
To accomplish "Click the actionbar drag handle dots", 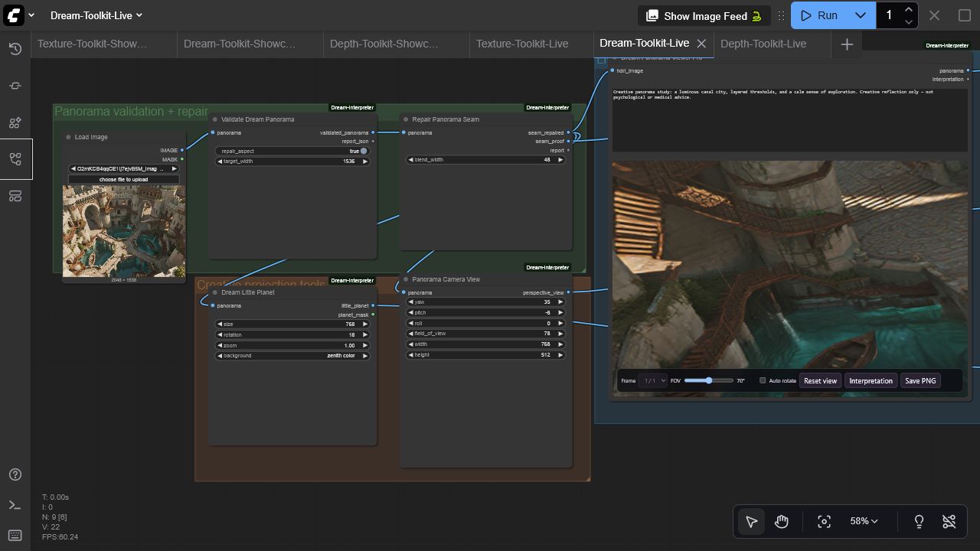I will pyautogui.click(x=781, y=15).
